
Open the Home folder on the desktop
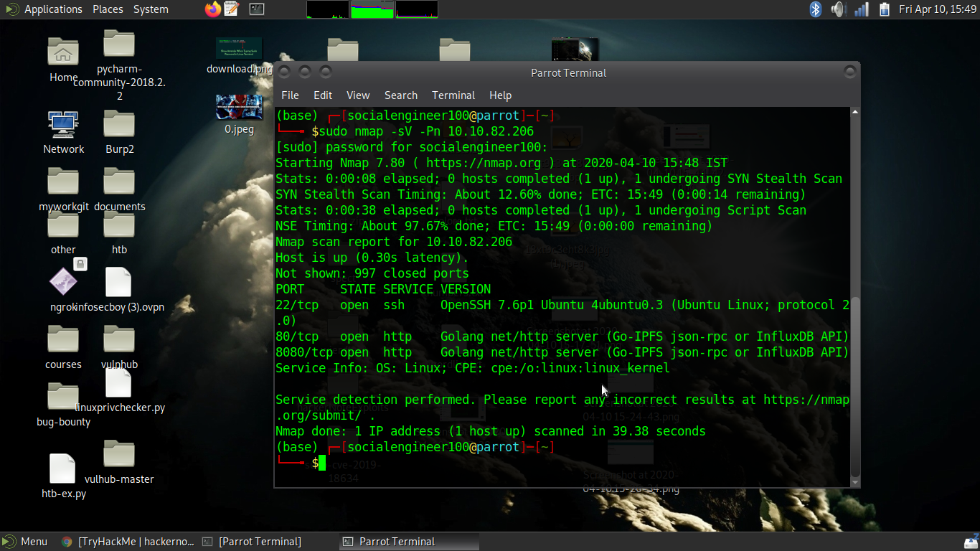[63, 60]
